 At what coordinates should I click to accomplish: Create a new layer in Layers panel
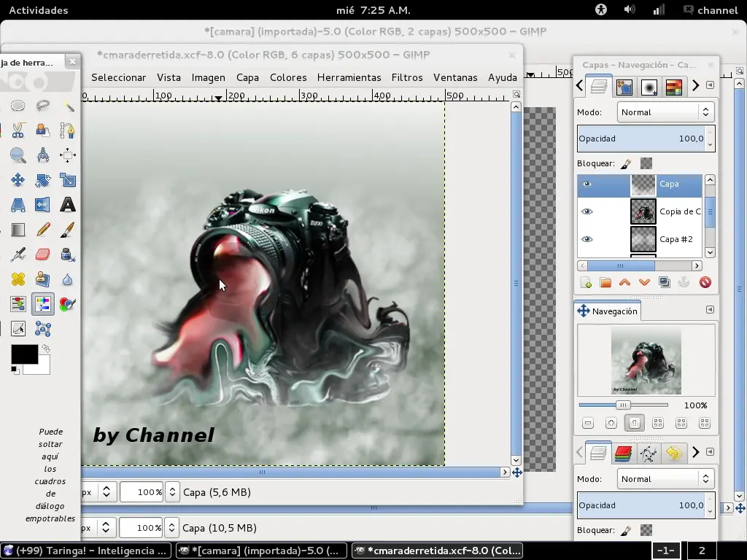(586, 282)
